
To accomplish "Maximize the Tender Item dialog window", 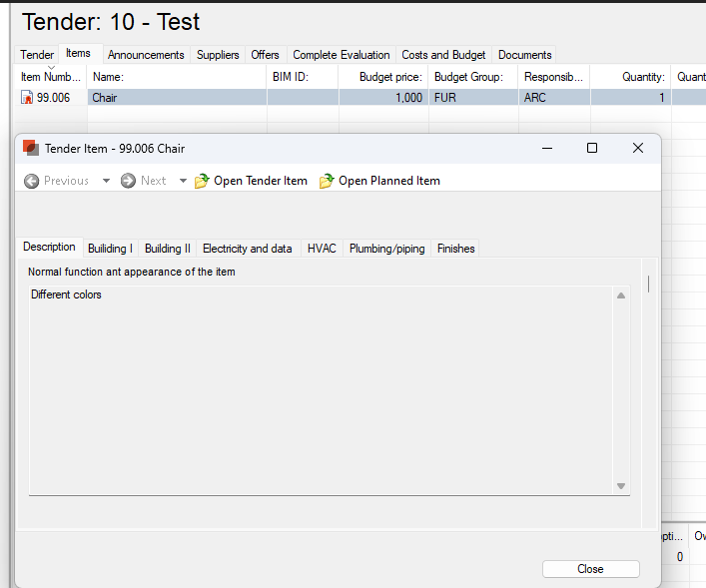I will [x=591, y=148].
